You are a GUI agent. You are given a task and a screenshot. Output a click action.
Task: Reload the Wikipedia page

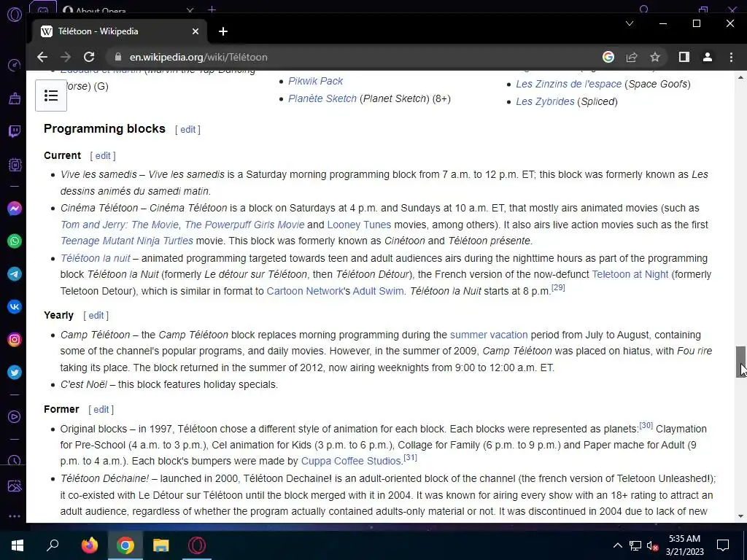tap(89, 57)
